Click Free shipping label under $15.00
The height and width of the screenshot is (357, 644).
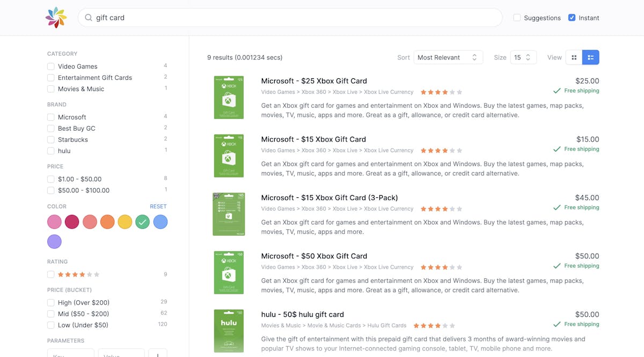(x=582, y=149)
